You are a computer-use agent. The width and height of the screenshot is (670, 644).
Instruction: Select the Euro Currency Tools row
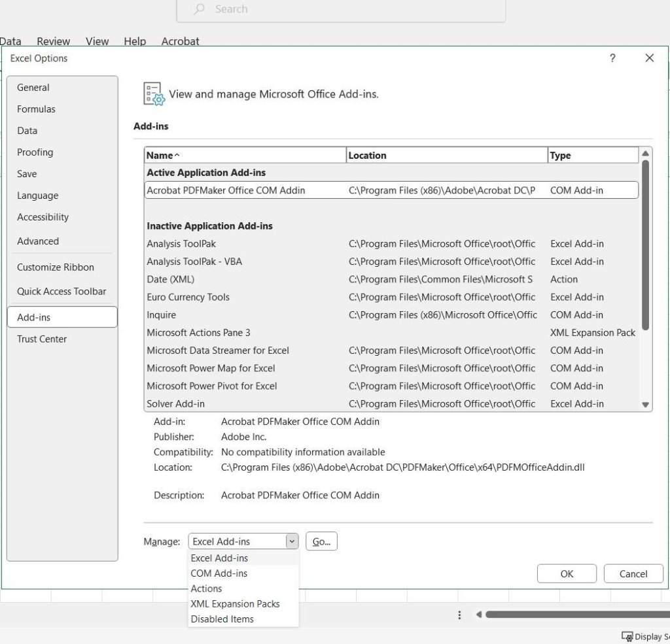pos(391,297)
